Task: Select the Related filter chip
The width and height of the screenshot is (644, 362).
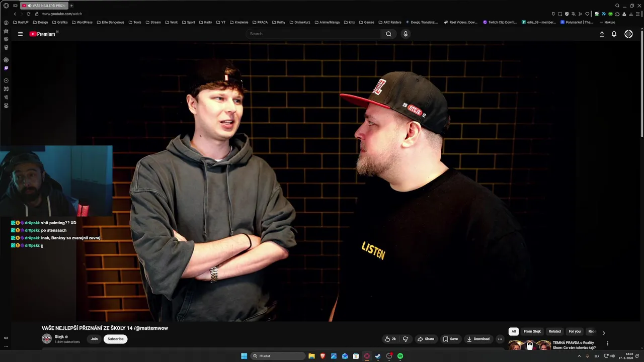Action: (x=555, y=331)
